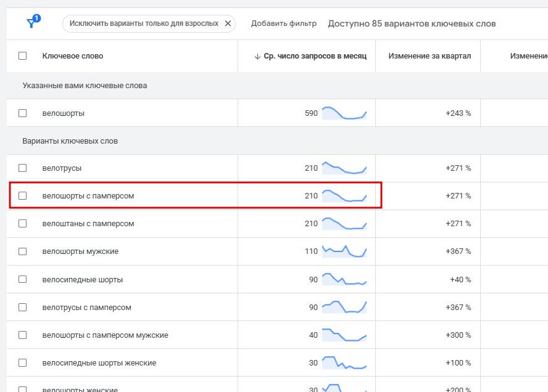The width and height of the screenshot is (548, 392).
Task: Click the +243 % quarterly change cell
Action: 458,113
